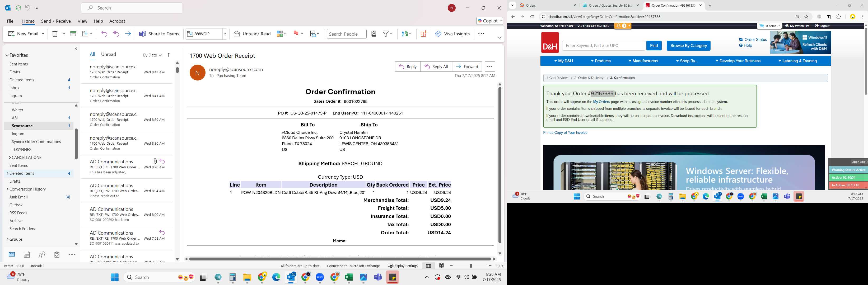The image size is (868, 285).
Task: Click the Outlook Send/Receive sync icon
Action: click(18, 8)
